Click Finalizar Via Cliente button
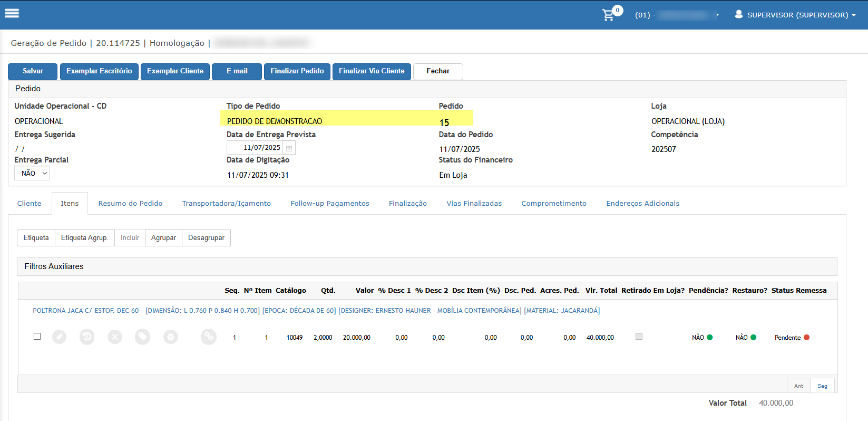Screen dimensions: 868x421 pyautogui.click(x=372, y=71)
